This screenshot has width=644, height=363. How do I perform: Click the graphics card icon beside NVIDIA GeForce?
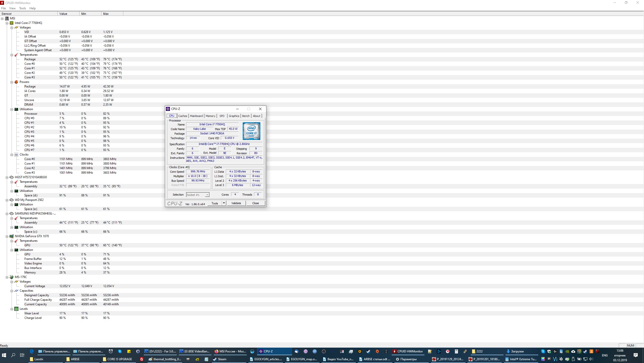pos(12,236)
